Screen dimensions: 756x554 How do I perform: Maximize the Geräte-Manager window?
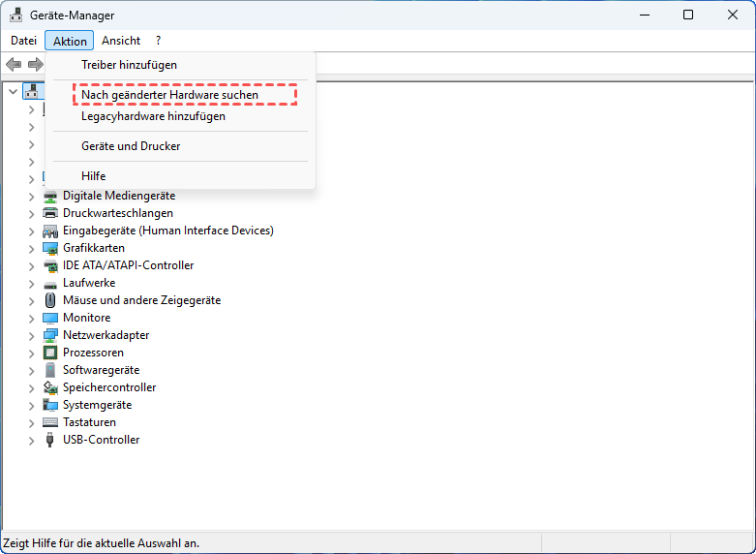[688, 15]
